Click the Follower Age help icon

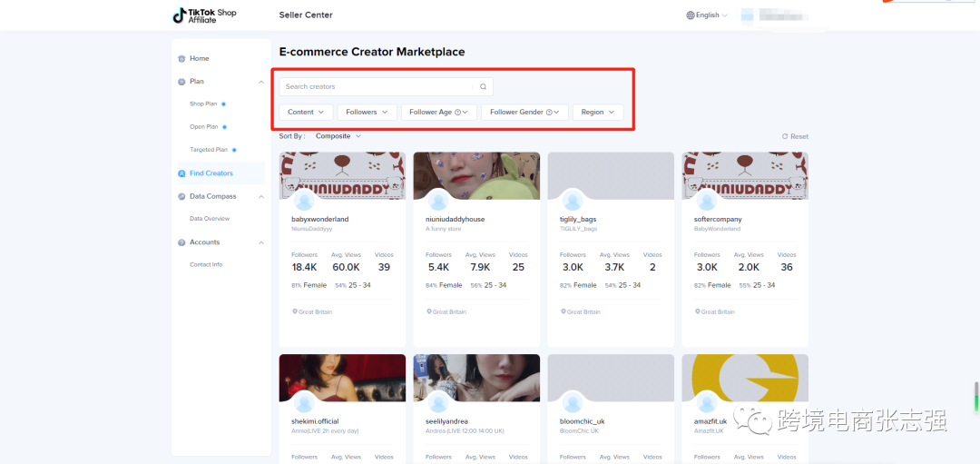[x=457, y=113]
